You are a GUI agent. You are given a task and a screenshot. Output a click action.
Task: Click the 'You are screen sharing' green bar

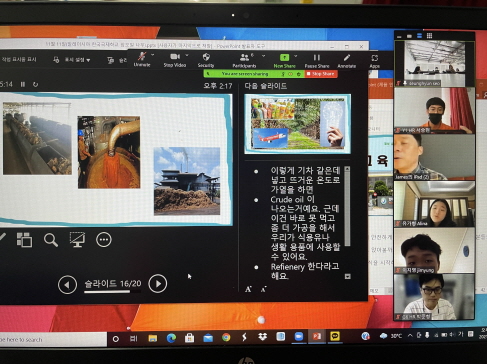coord(245,74)
